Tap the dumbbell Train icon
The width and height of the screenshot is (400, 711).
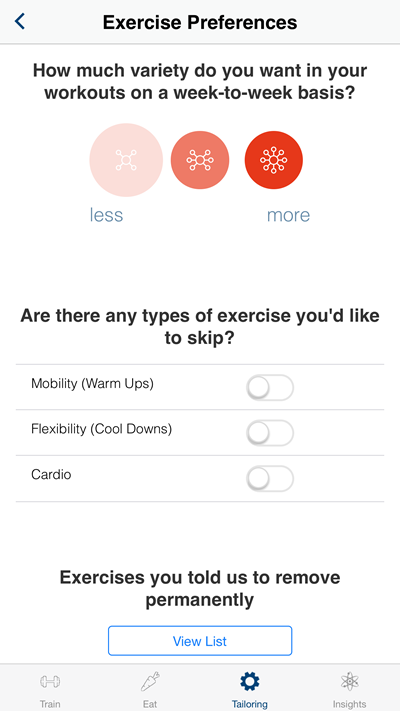tap(50, 682)
